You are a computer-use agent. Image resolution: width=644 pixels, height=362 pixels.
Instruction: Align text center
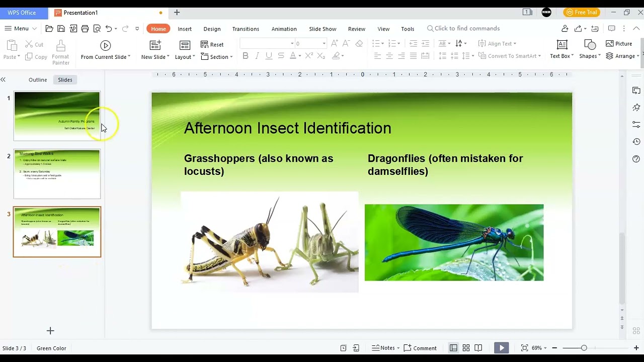point(389,56)
